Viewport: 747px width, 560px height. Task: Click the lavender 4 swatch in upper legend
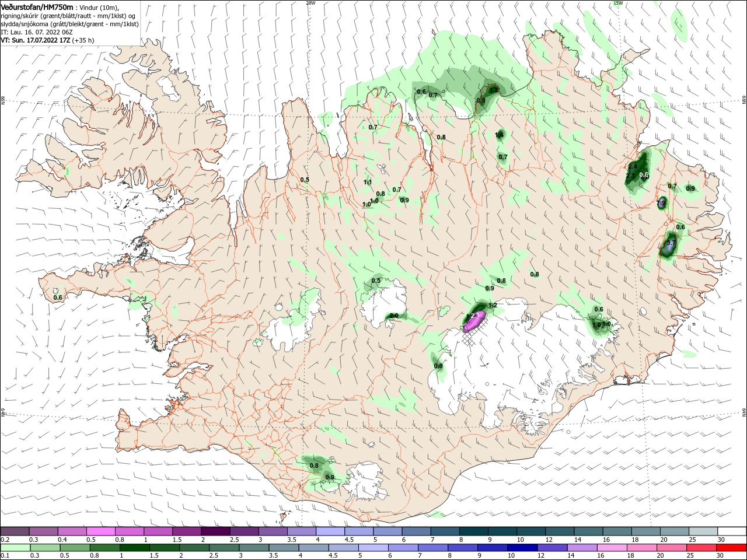(x=330, y=531)
